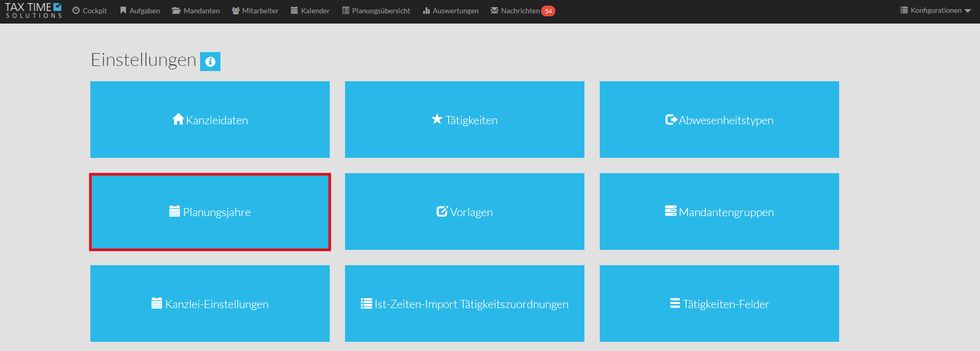980x351 pixels.
Task: Open the Abwesenheitstypen tile
Action: point(719,120)
